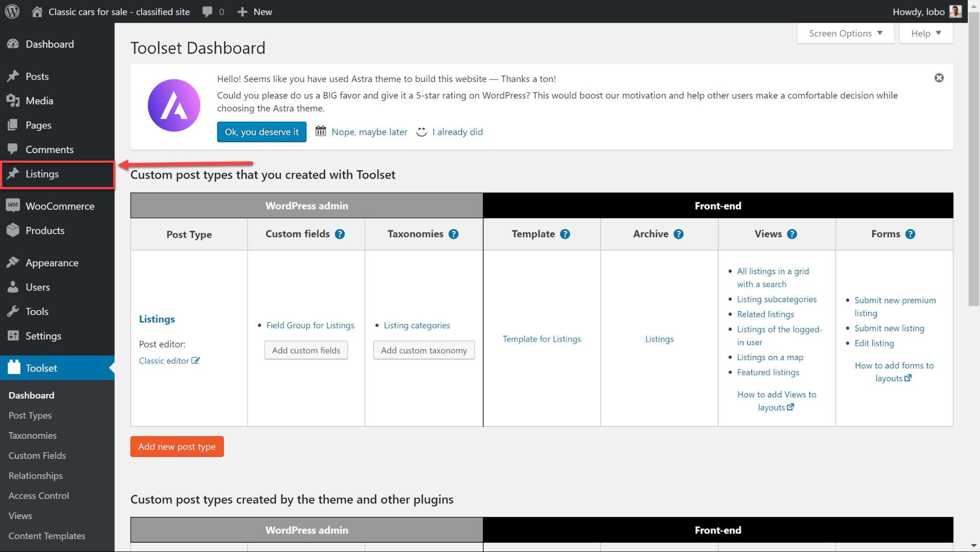Viewport: 980px width, 552px height.
Task: Click the Forms help question icon
Action: click(910, 234)
